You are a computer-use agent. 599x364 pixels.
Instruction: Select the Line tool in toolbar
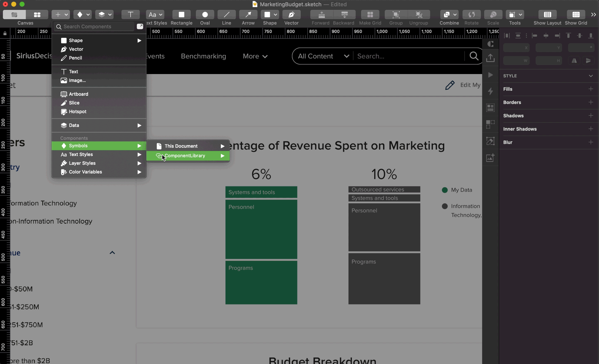pyautogui.click(x=226, y=15)
